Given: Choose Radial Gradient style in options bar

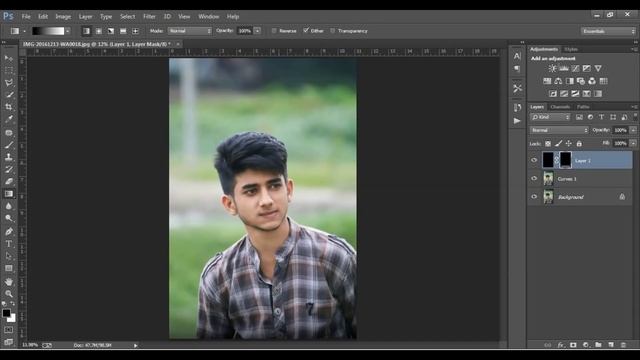Looking at the screenshot, I should (98, 31).
